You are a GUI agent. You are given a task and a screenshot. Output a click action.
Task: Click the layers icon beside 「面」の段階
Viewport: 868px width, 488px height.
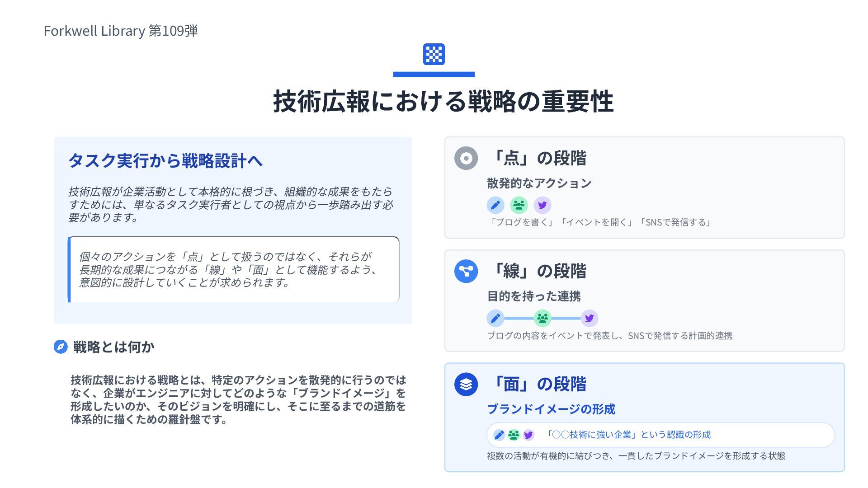pyautogui.click(x=466, y=384)
